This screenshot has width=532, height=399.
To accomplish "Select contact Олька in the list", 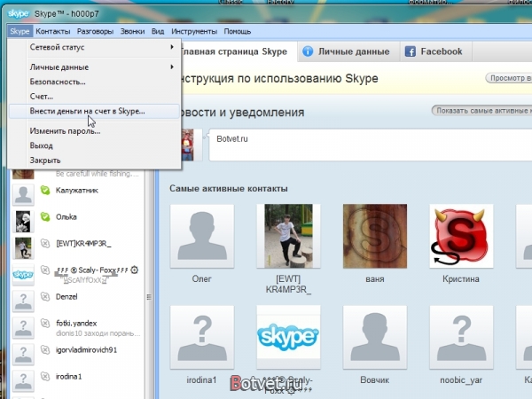I will click(77, 221).
